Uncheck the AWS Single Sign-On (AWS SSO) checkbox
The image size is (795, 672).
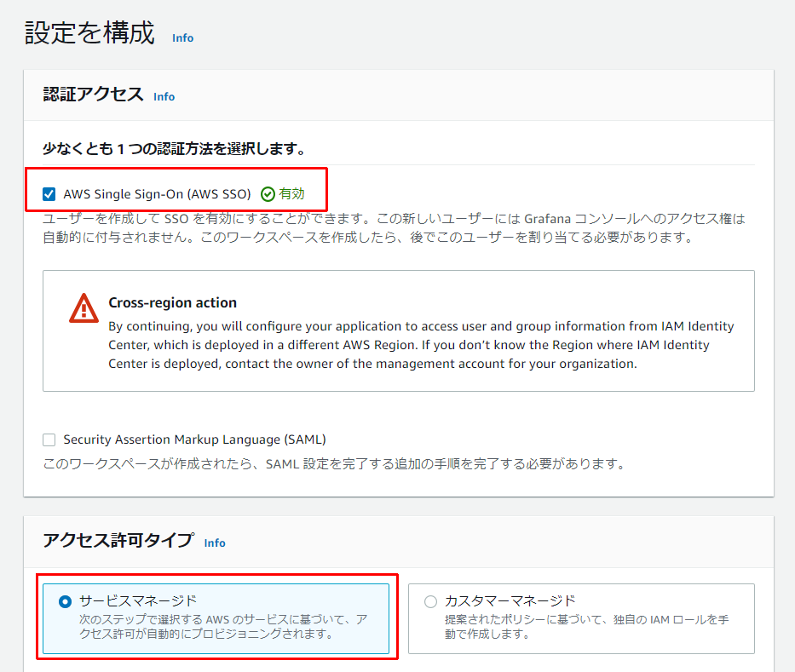49,194
